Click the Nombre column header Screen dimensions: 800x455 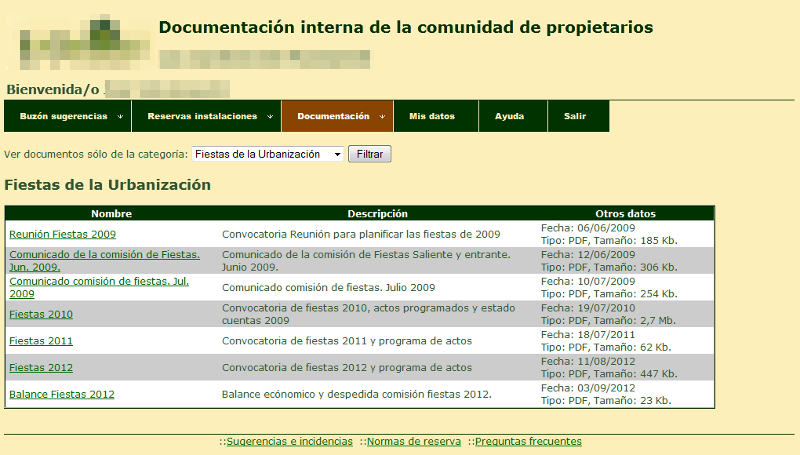point(111,213)
